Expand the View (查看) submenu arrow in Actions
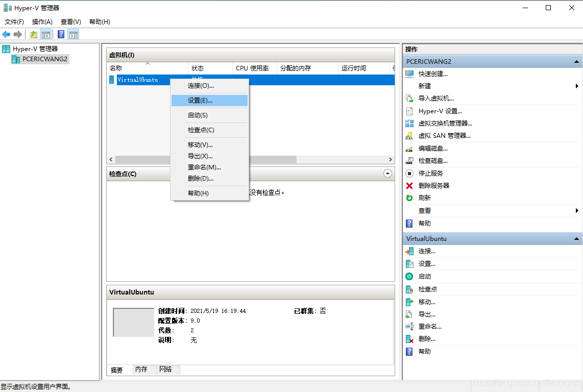This screenshot has height=392, width=583. click(577, 211)
